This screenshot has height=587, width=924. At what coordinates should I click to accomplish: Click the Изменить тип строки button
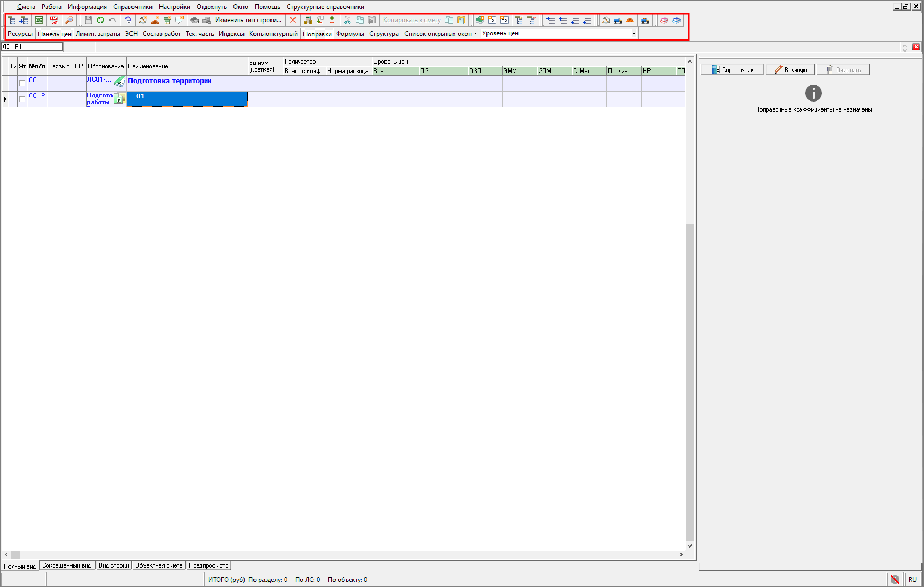pyautogui.click(x=248, y=20)
